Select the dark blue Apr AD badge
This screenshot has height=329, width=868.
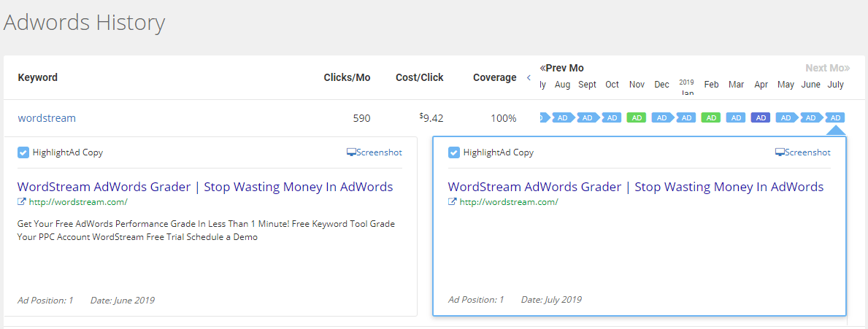[761, 117]
